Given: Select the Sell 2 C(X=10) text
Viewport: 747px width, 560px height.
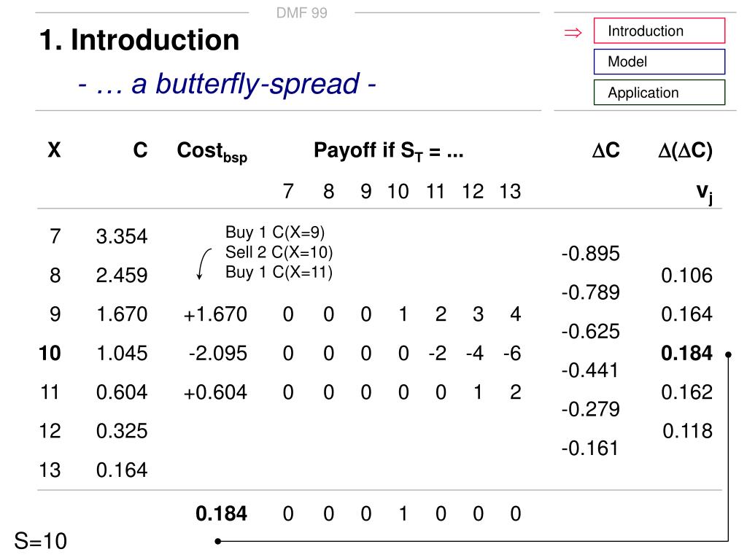Looking at the screenshot, I should click(x=279, y=252).
